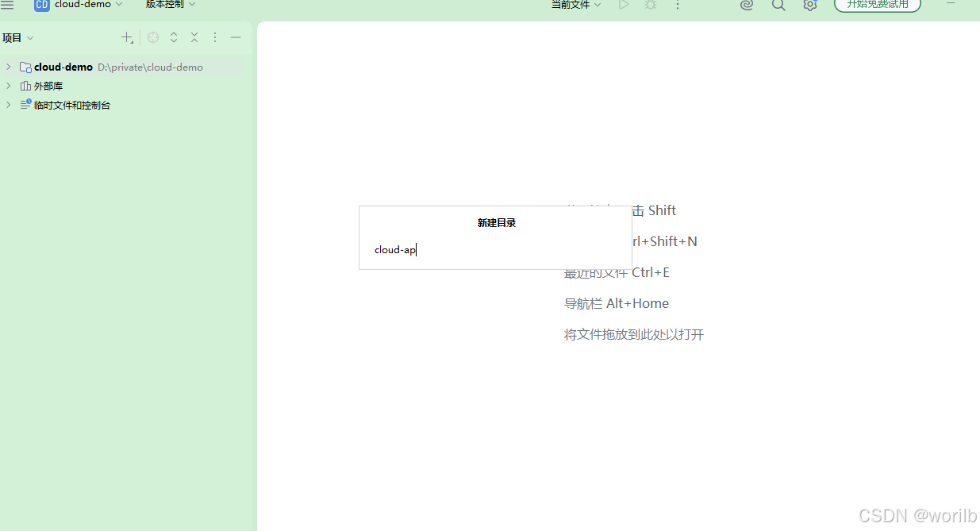Image resolution: width=980 pixels, height=531 pixels.
Task: Click the directory name input field
Action: pos(495,250)
